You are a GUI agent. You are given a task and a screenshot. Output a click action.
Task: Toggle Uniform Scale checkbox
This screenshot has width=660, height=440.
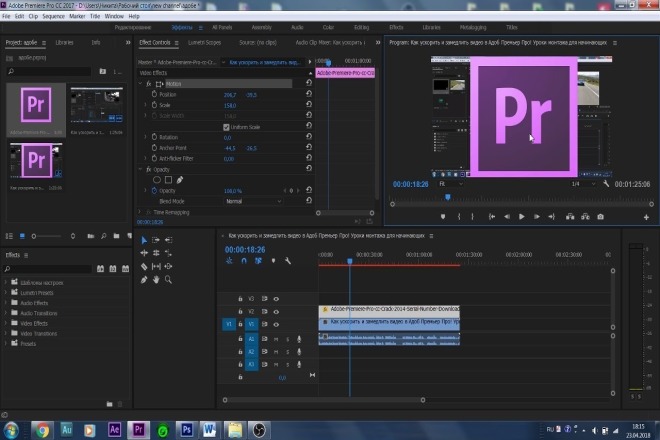(226, 127)
